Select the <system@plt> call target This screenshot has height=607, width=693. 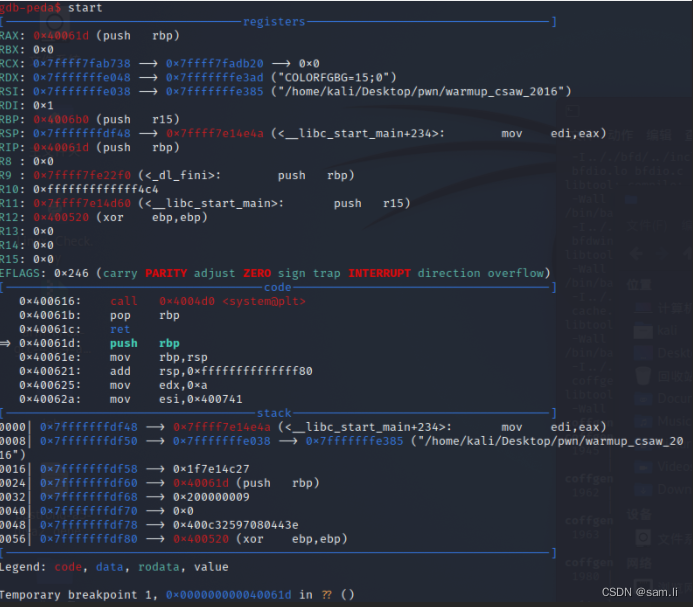tap(264, 302)
